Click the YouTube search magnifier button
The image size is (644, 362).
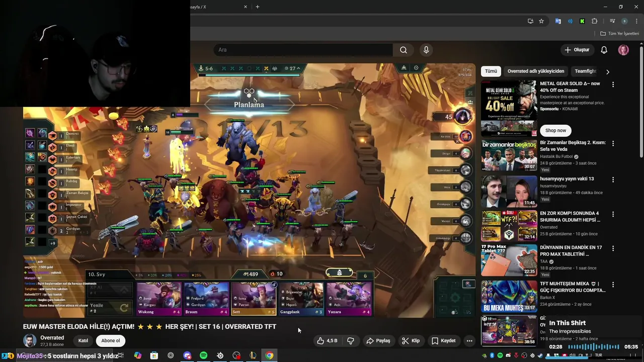(404, 50)
